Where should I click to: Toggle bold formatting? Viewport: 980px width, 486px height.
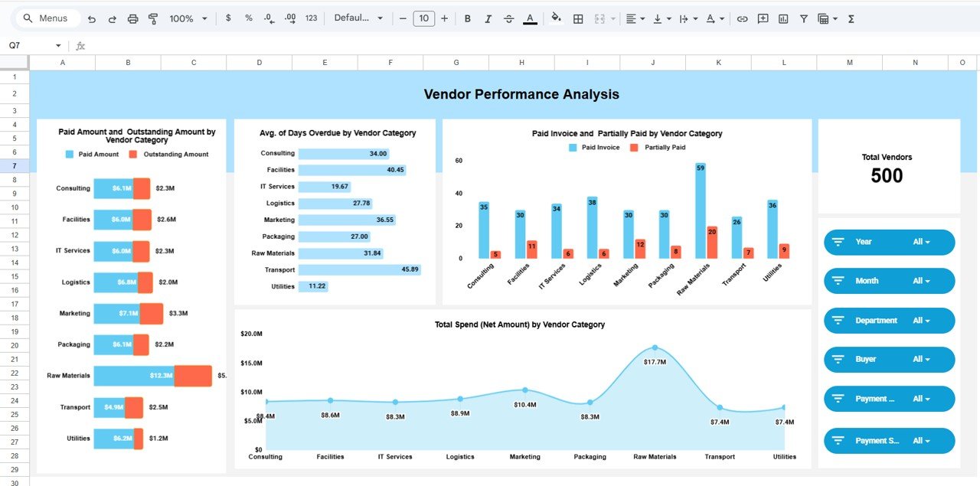[468, 18]
